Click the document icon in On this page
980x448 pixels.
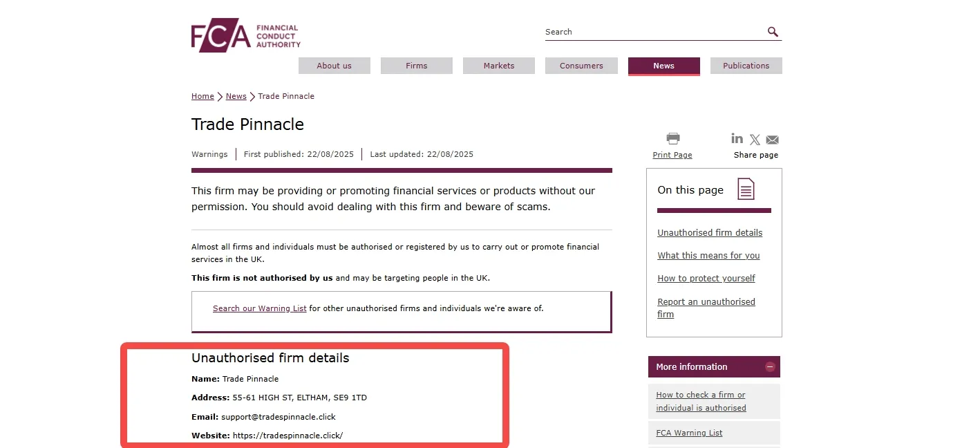click(x=746, y=189)
